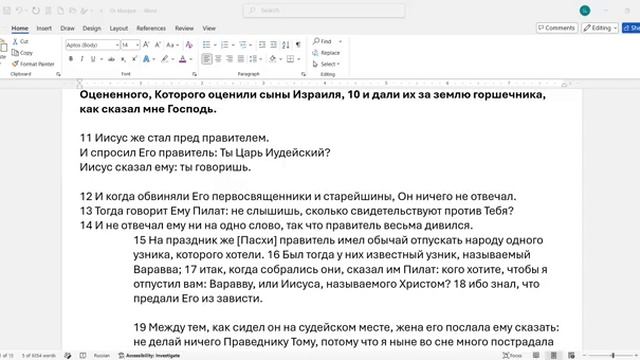This screenshot has width=640, height=360.
Task: Switch to Insert tab
Action: pos(44,28)
